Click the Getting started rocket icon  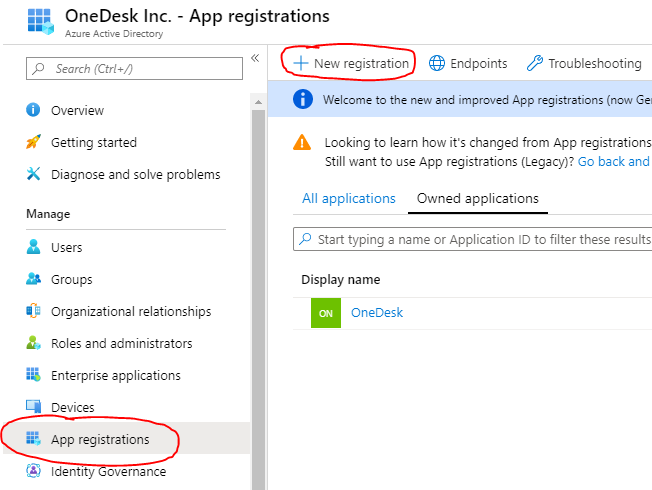click(33, 142)
